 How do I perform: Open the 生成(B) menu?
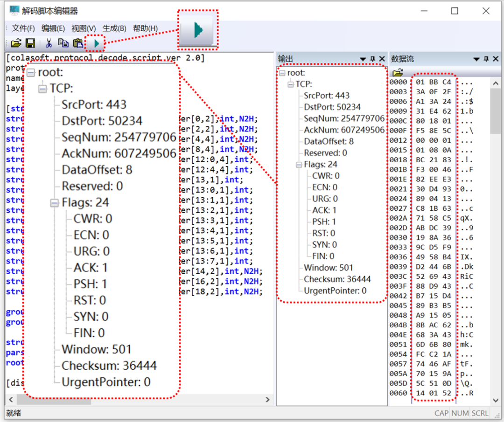[x=114, y=28]
